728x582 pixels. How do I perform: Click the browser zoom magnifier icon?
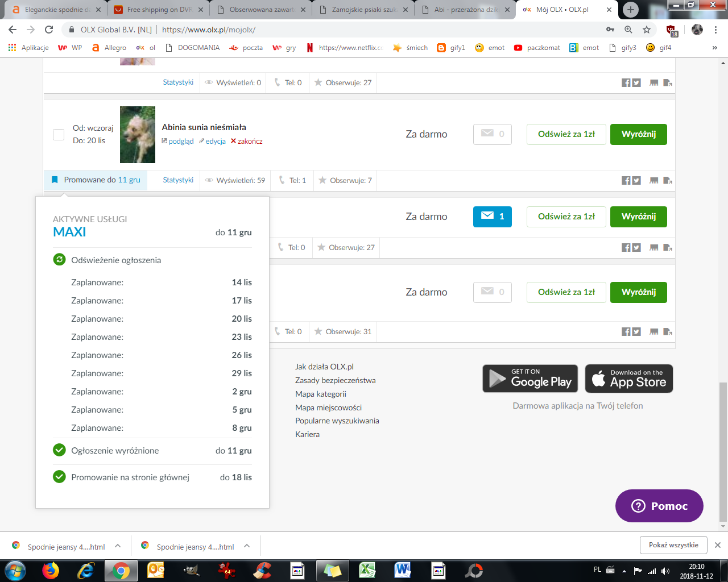(628, 30)
